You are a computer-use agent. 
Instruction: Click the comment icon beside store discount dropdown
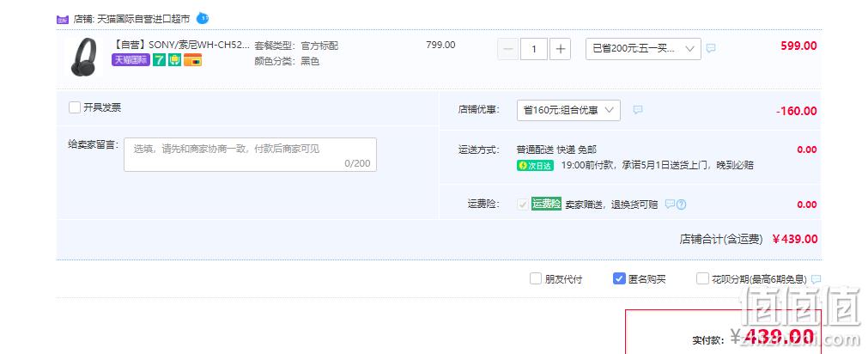pos(638,110)
